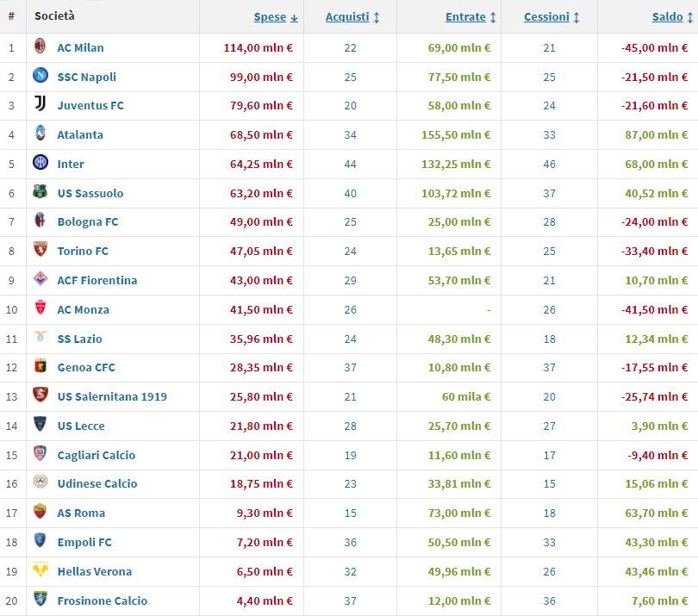The height and width of the screenshot is (616, 698).
Task: Open Inter's 44 acquisitions count
Action: pos(350,164)
